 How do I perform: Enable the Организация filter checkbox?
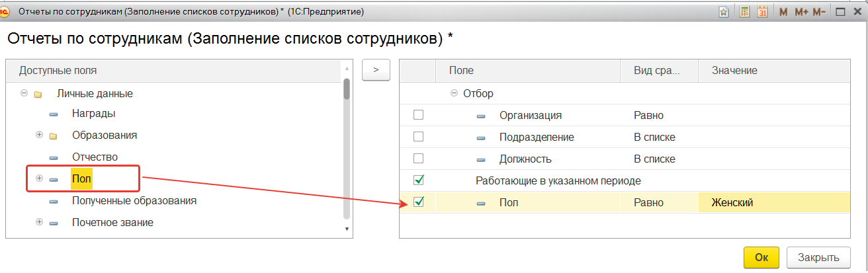click(x=418, y=115)
